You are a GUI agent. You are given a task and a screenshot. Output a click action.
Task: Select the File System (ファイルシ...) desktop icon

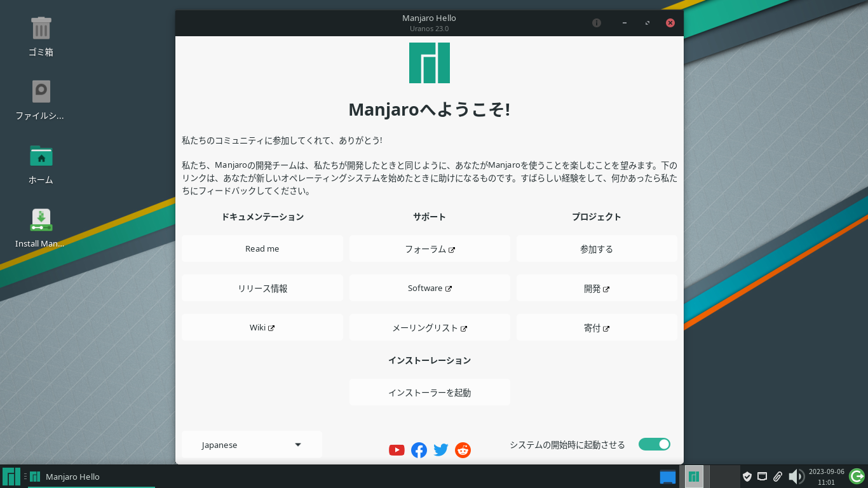click(x=41, y=100)
